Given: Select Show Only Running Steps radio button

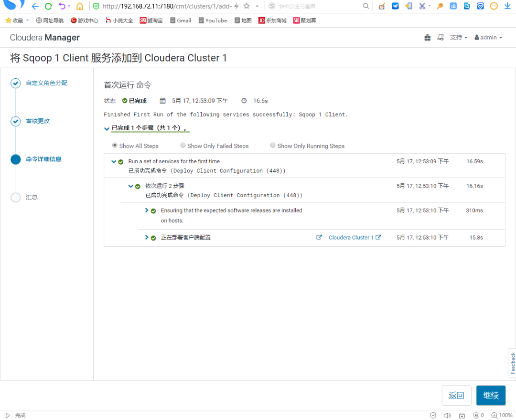Looking at the screenshot, I should point(273,145).
